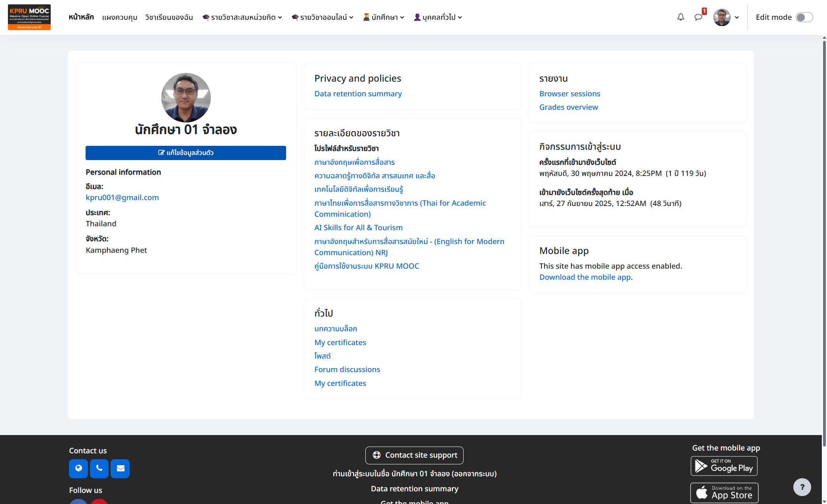The height and width of the screenshot is (504, 827).
Task: Open Data retention summary link under Privacy
Action: pos(358,94)
